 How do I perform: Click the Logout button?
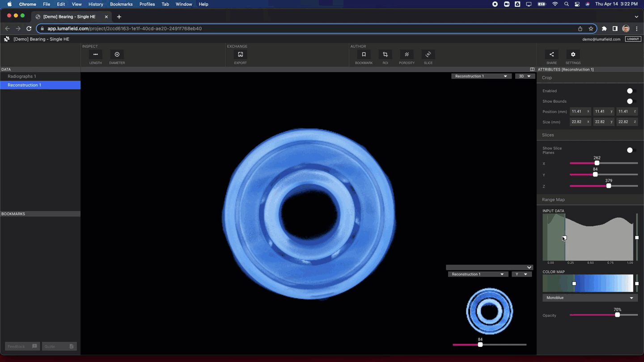pos(633,39)
